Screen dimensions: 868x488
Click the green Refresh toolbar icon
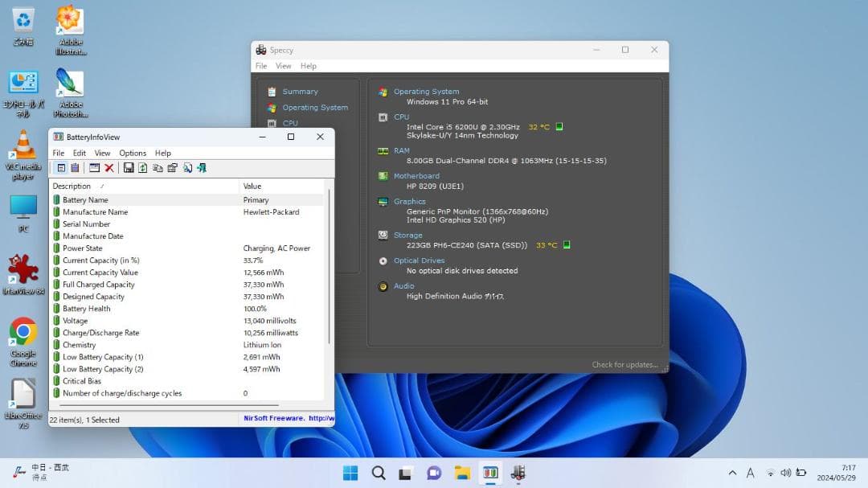pos(143,168)
